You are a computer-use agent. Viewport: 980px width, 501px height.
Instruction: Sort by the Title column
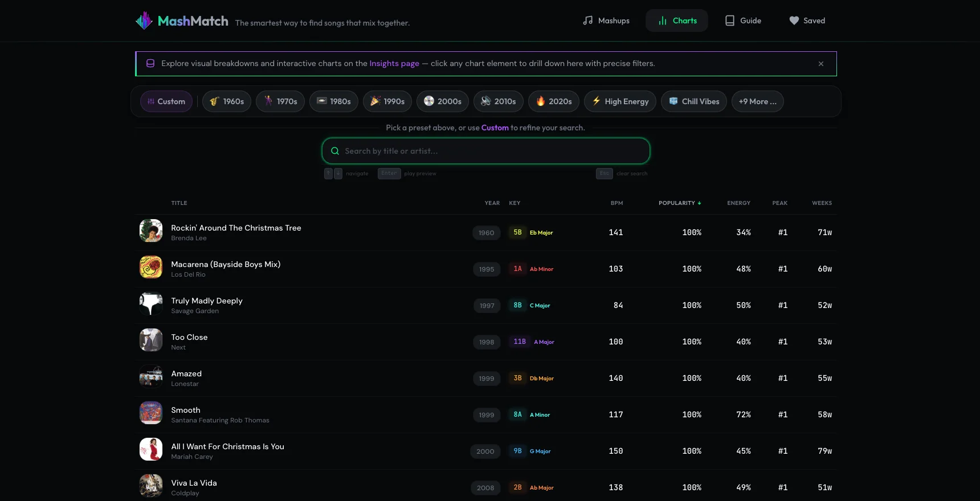click(179, 203)
